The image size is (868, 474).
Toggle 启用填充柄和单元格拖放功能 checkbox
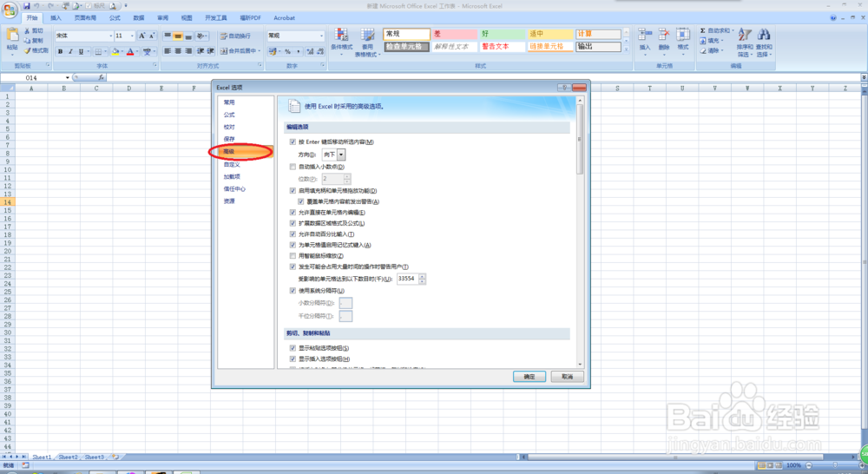click(293, 190)
